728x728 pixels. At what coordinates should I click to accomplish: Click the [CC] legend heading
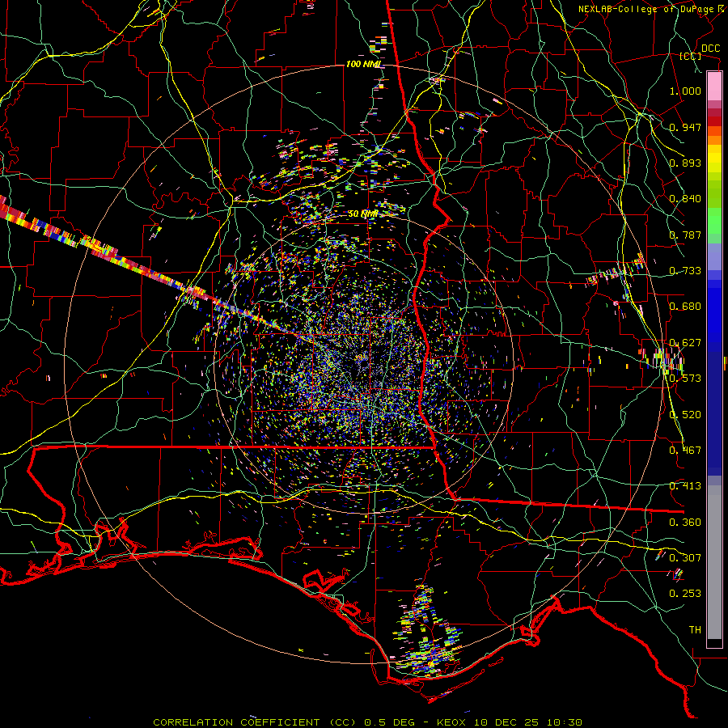click(x=691, y=56)
